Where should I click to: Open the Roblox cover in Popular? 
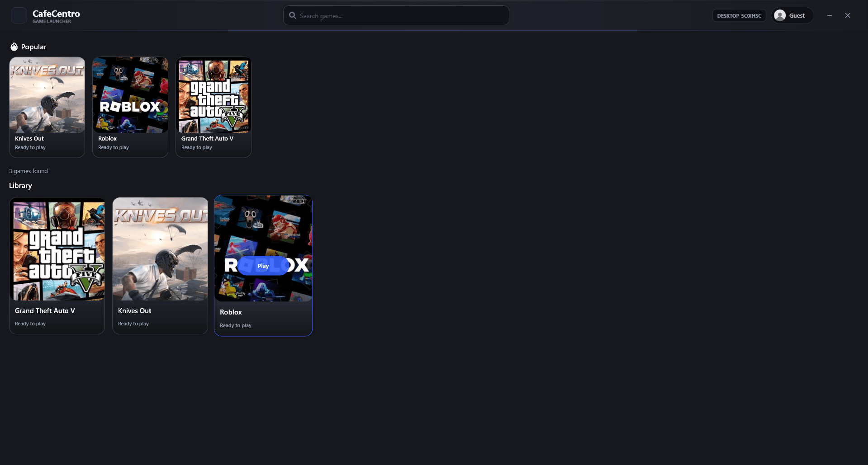(130, 95)
